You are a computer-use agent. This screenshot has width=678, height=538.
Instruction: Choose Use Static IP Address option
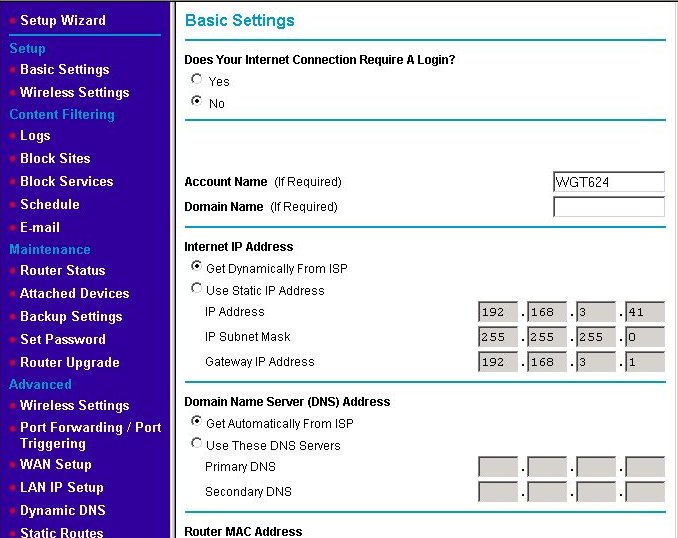[x=196, y=289]
